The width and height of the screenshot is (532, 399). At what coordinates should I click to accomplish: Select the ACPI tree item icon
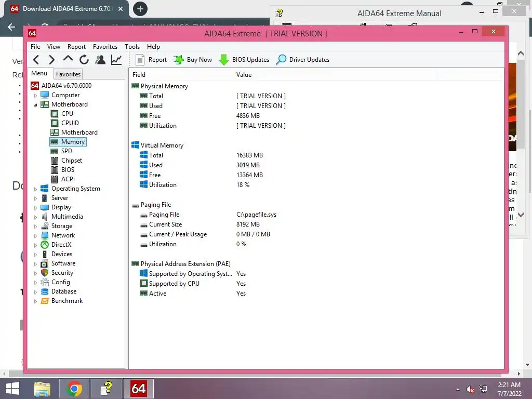point(54,179)
